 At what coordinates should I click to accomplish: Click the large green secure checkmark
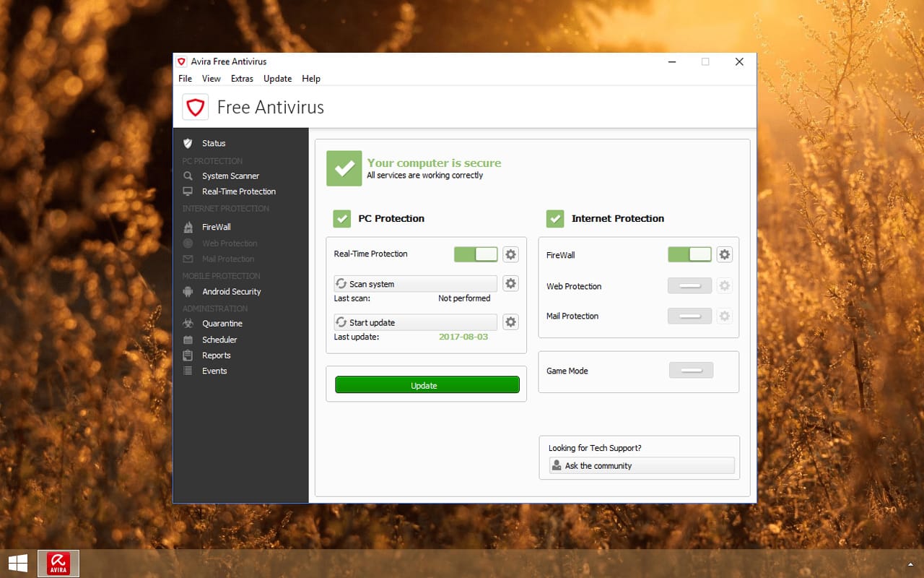coord(344,168)
